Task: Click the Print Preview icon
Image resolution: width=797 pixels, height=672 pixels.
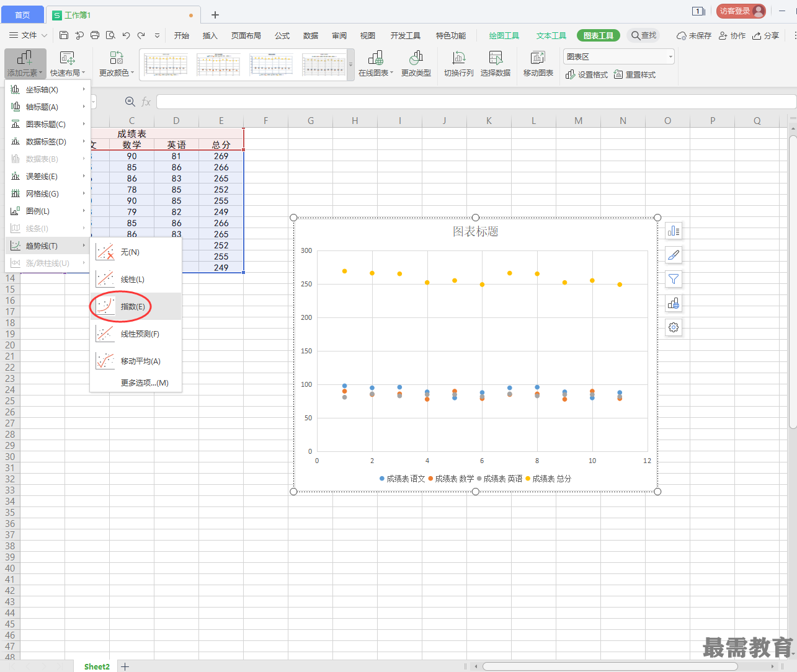Action: [x=110, y=35]
